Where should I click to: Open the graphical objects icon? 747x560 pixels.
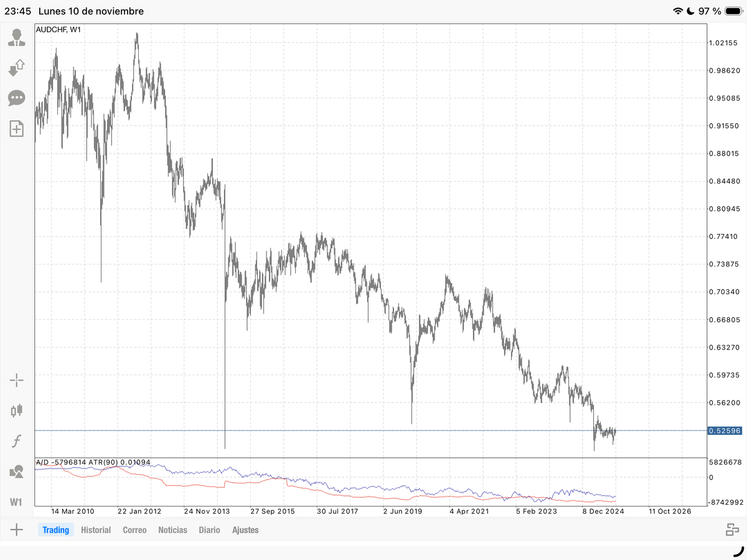(x=16, y=472)
